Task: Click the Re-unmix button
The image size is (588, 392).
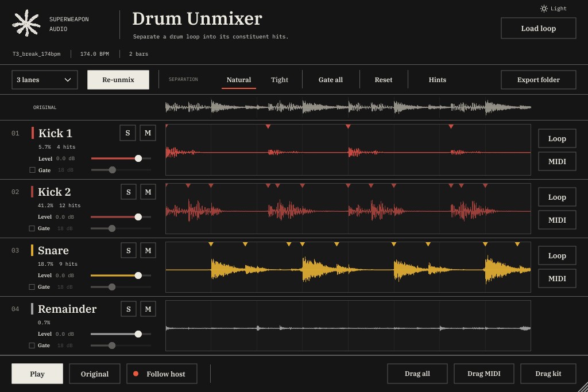Action: tap(118, 80)
